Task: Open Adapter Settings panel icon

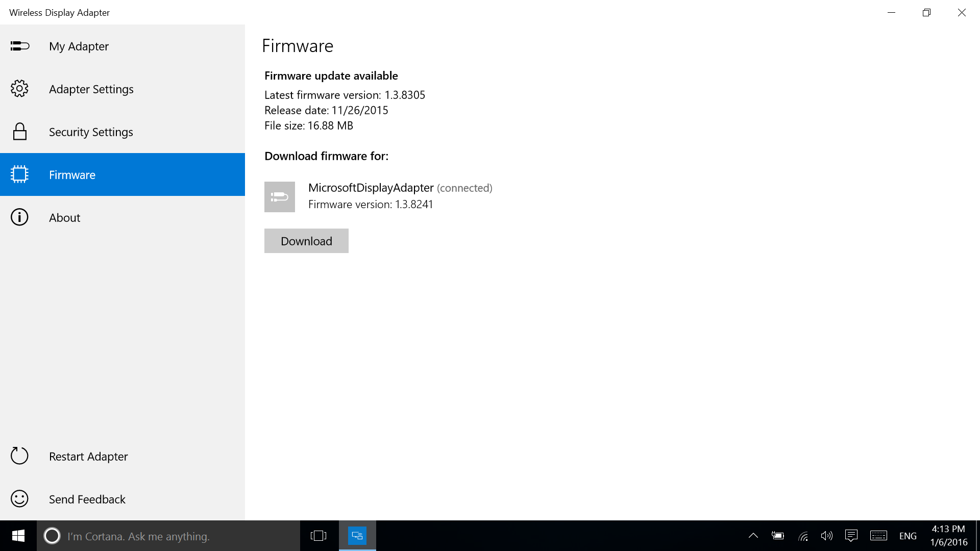Action: pos(19,88)
